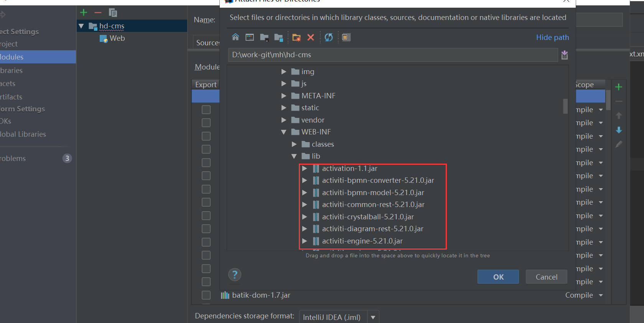
Task: Open Compile scope dropdown for batik-dom-1.7.jar
Action: click(x=601, y=295)
